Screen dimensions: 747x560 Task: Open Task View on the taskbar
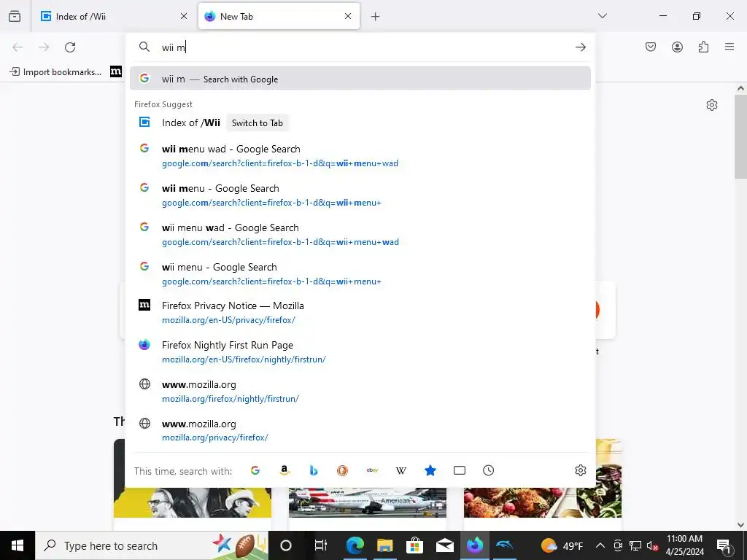click(321, 545)
